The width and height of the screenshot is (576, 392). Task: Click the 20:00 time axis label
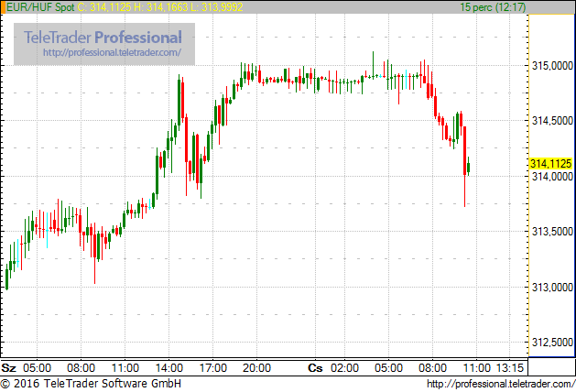click(x=256, y=368)
